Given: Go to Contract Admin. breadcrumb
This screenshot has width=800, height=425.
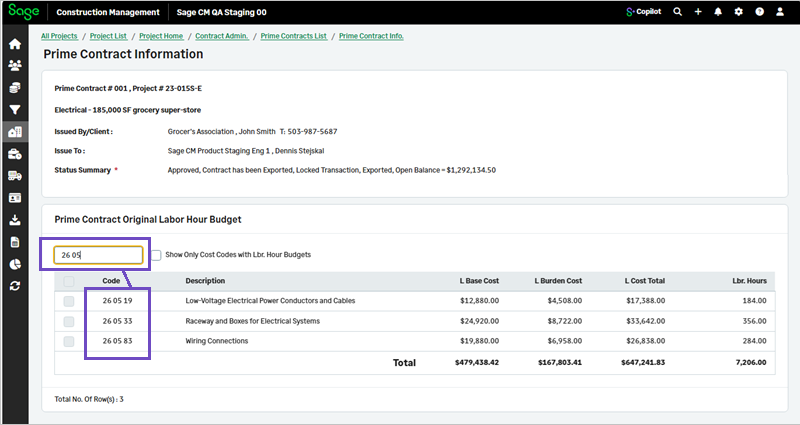Looking at the screenshot, I should 222,36.
